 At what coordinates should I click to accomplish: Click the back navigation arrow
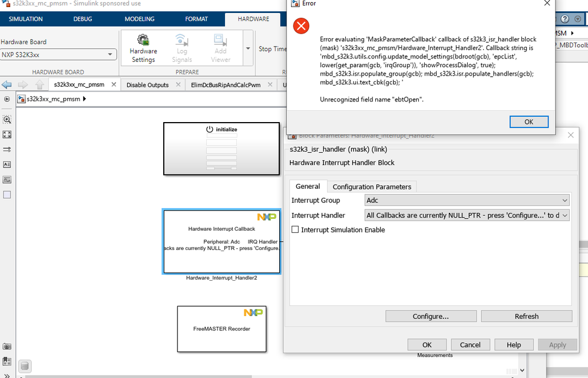click(6, 84)
